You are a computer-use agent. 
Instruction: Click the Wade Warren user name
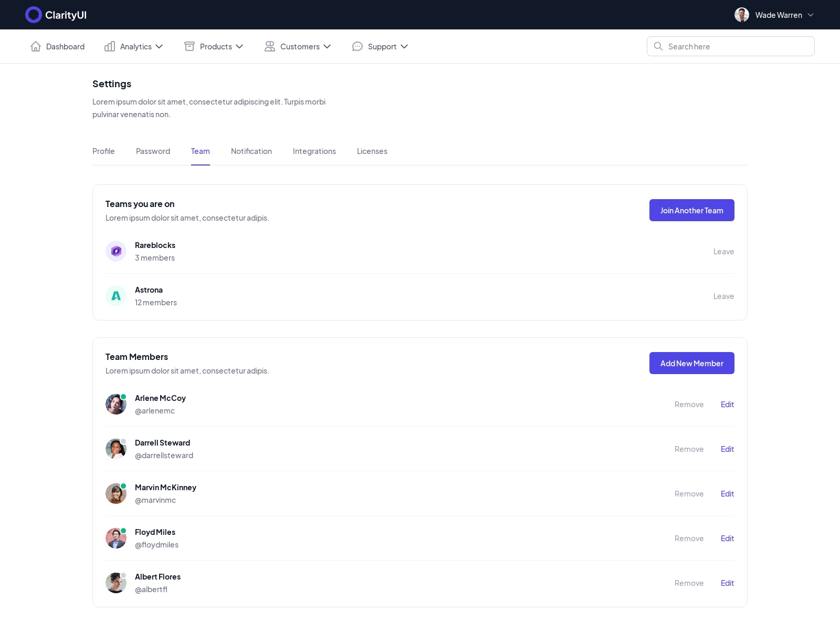point(779,15)
